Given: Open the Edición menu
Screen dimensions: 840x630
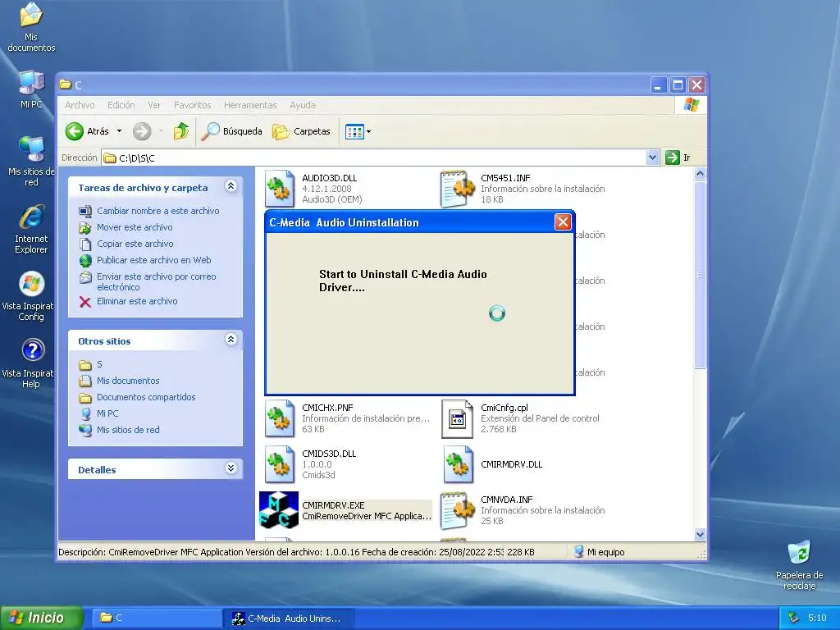Looking at the screenshot, I should point(121,105).
